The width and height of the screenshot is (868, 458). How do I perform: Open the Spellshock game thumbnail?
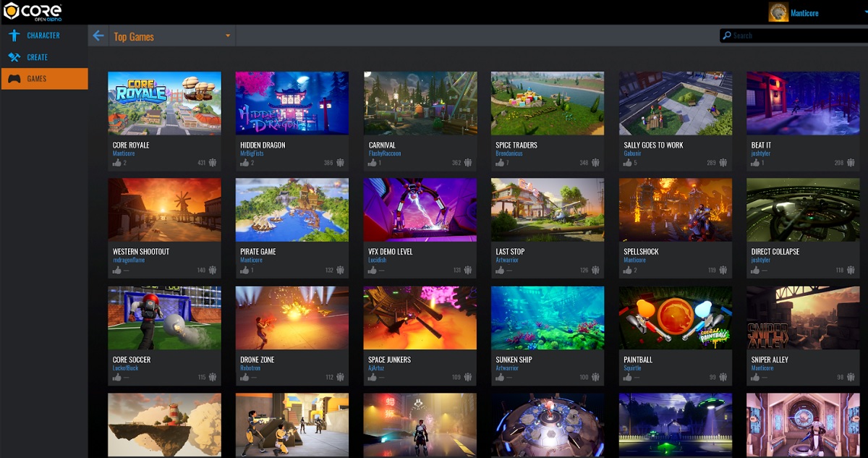tap(676, 211)
